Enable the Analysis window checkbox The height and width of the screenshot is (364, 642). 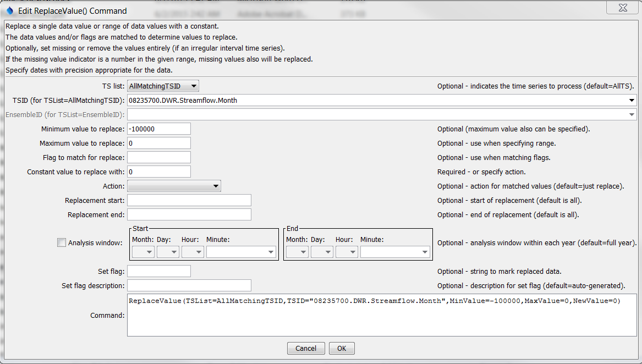click(x=62, y=242)
